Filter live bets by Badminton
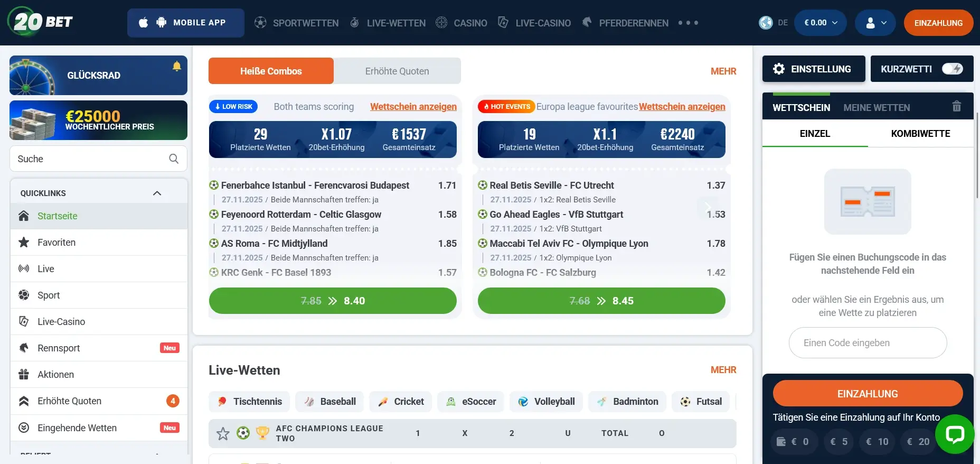 [x=627, y=402]
